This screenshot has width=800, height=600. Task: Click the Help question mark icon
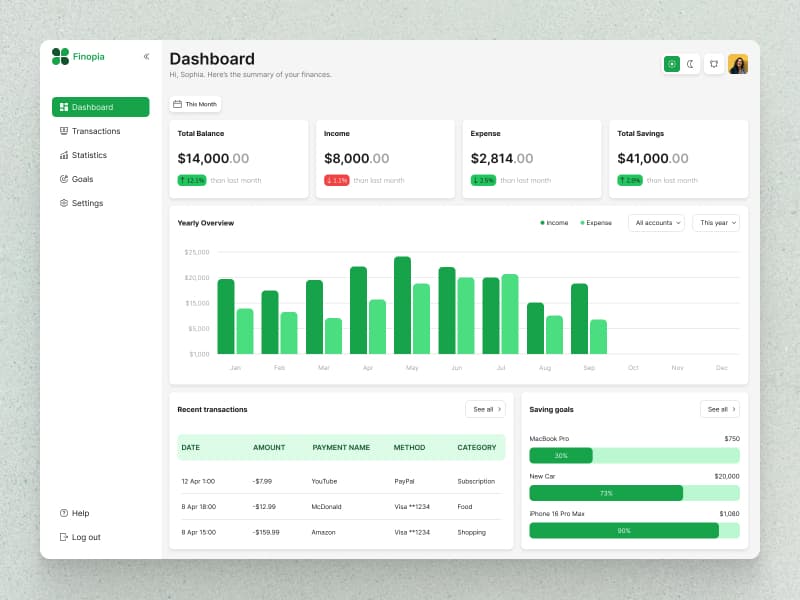tap(64, 513)
